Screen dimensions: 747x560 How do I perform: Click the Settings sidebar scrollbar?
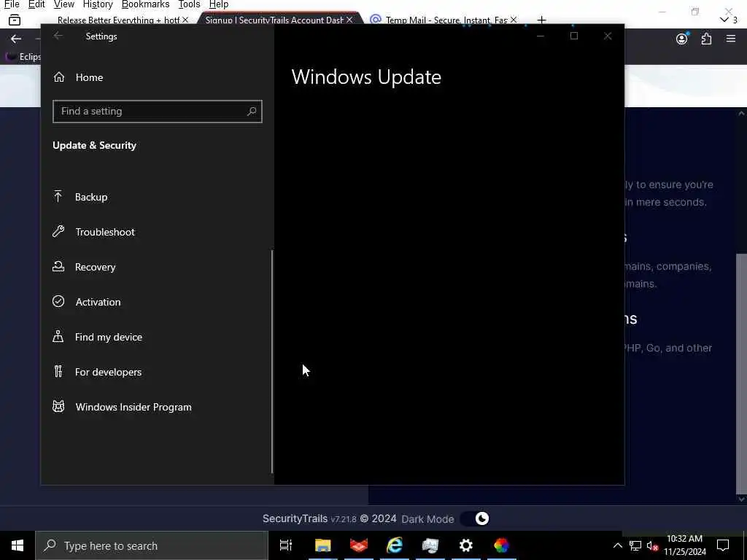pyautogui.click(x=272, y=362)
